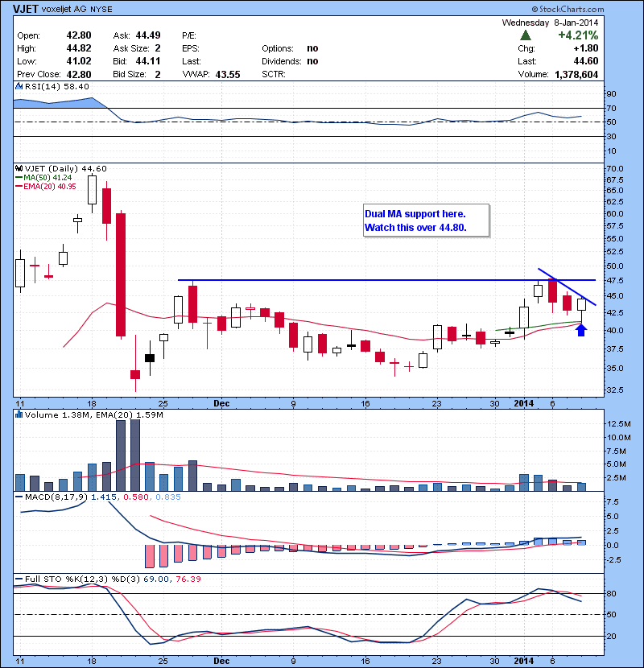The height and width of the screenshot is (668, 644).
Task: Click the EPS label
Action: point(191,48)
